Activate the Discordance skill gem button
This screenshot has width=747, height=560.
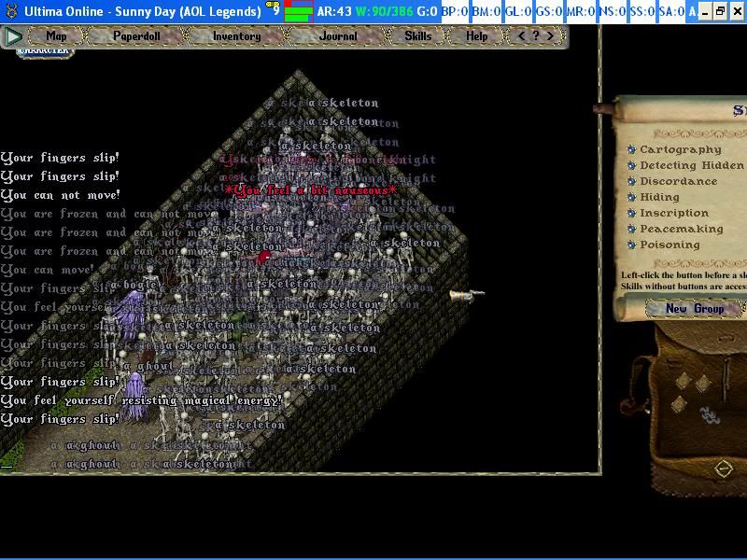(631, 181)
